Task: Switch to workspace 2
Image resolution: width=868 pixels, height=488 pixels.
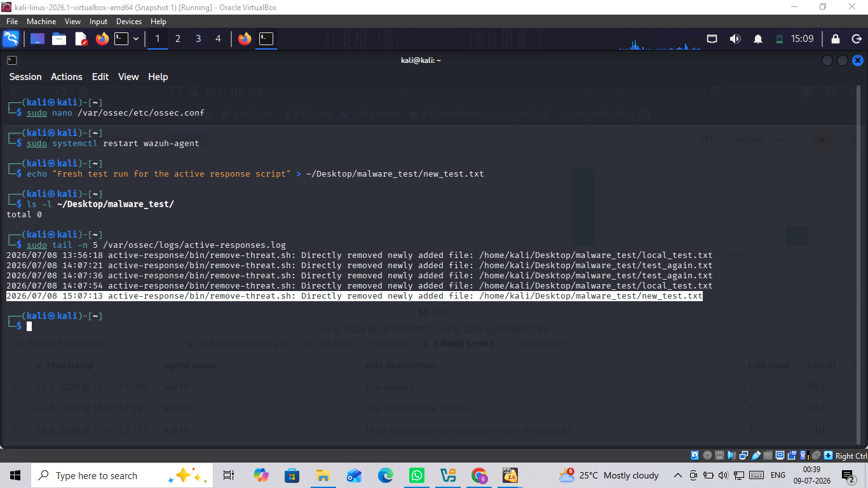Action: coord(178,39)
